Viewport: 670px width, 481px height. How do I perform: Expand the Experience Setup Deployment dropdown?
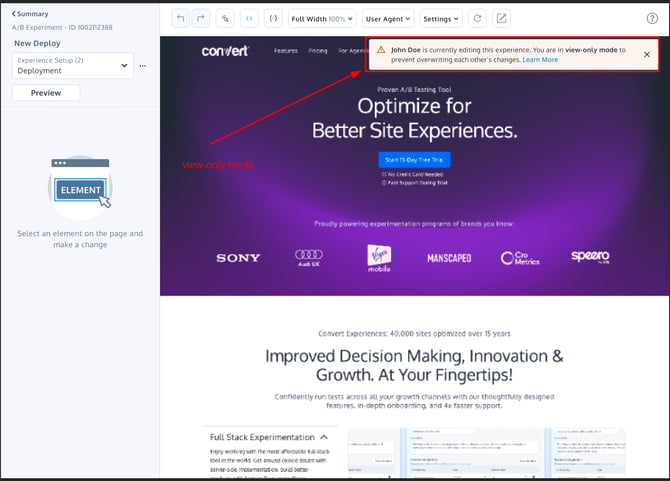[73, 66]
